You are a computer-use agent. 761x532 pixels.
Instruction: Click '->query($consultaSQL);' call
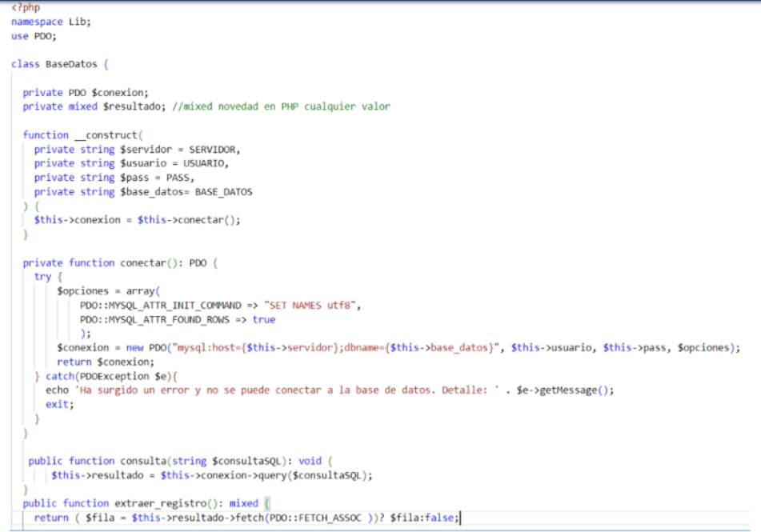[x=310, y=476]
